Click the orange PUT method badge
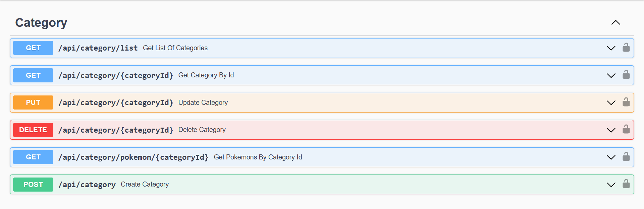Viewport: 644px width, 209px height. tap(33, 102)
